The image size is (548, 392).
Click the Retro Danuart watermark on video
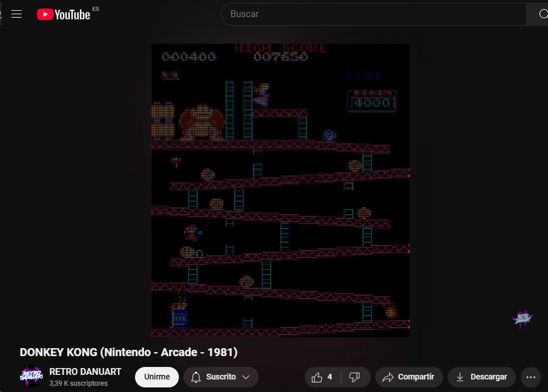point(522,318)
